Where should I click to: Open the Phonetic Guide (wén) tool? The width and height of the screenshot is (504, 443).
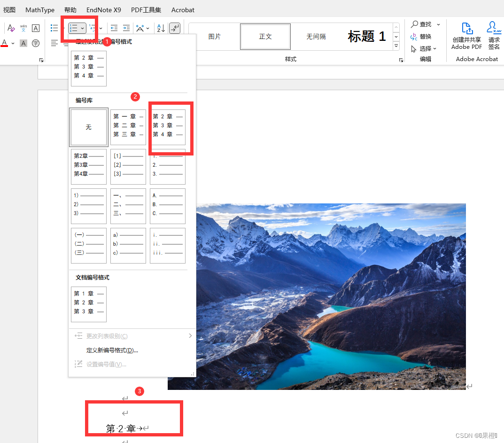point(23,28)
